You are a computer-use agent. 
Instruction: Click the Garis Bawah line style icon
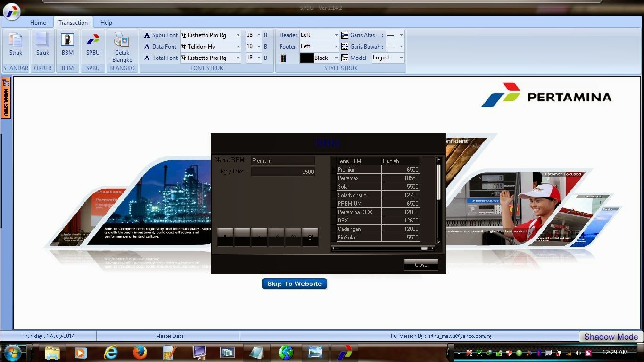(345, 47)
